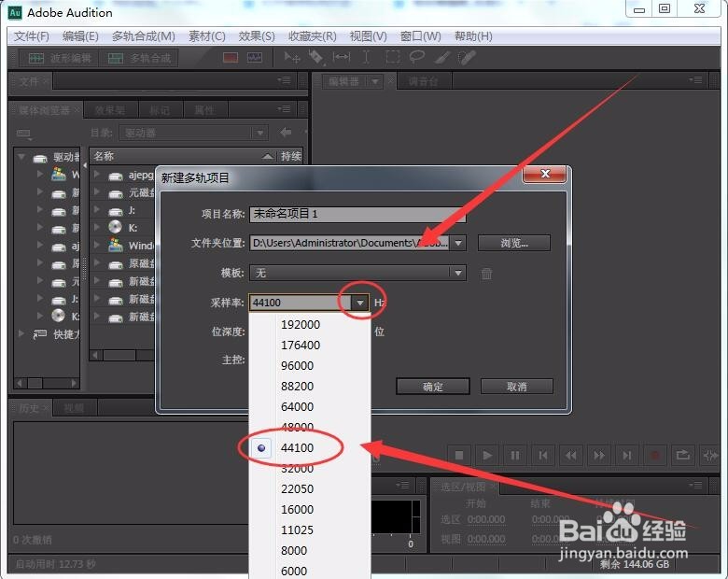Open the 模板 template dropdown
This screenshot has width=728, height=579.
point(458,273)
